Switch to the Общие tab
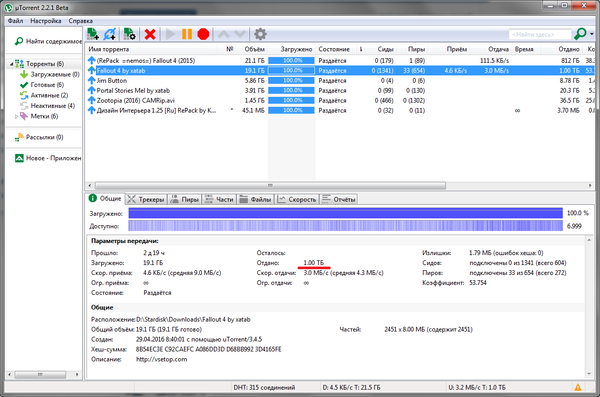The image size is (600, 397). tap(105, 198)
